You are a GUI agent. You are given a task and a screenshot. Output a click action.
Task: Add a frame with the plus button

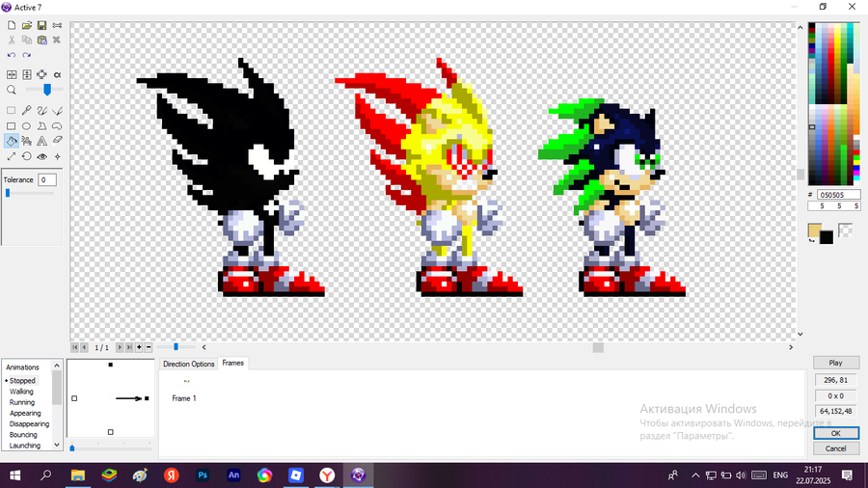tap(139, 347)
